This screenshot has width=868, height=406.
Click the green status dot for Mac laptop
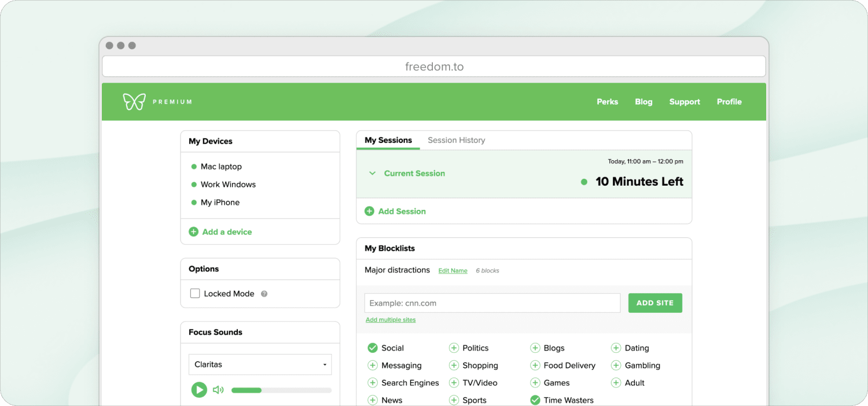point(194,167)
